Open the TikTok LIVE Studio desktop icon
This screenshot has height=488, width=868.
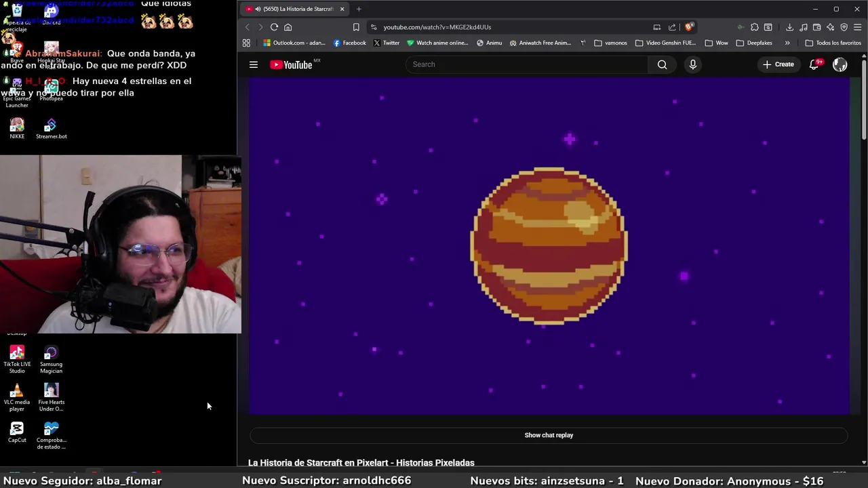click(x=17, y=359)
